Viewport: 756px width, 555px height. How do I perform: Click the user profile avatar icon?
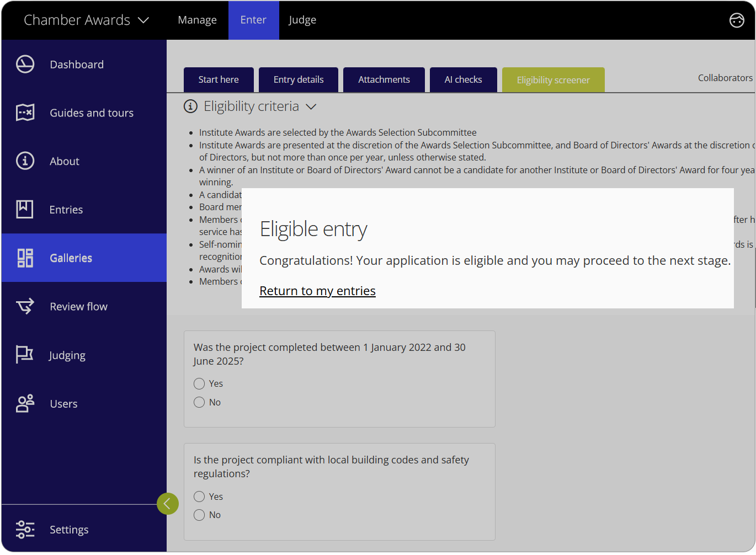(737, 20)
